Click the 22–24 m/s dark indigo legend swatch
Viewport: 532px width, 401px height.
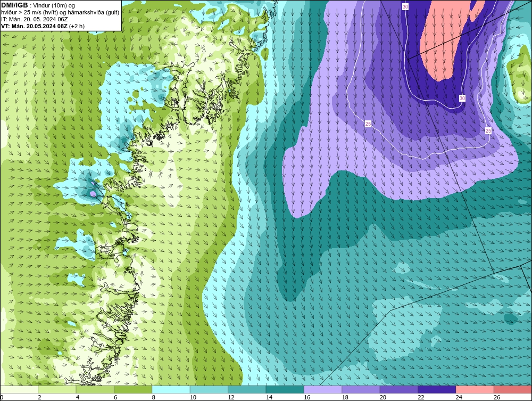point(437,389)
